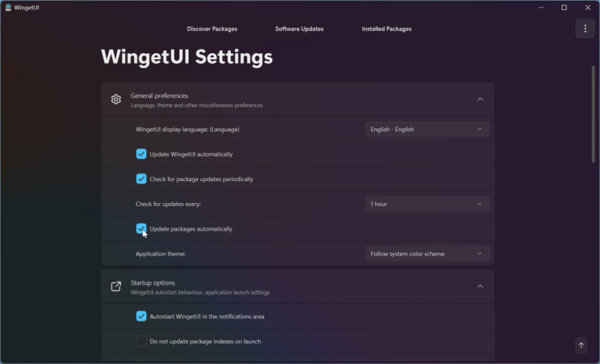Screen dimensions: 600x364
Task: Switch to the Discover Packages tab
Action: (212, 29)
